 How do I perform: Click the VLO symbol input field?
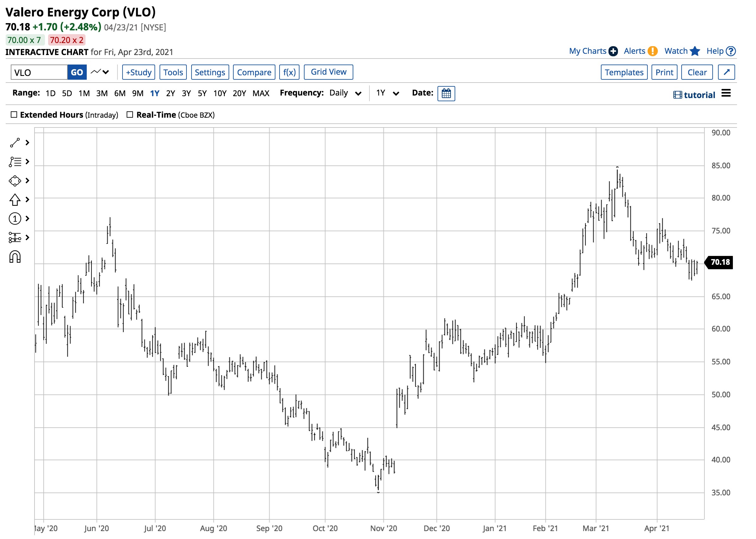click(39, 72)
